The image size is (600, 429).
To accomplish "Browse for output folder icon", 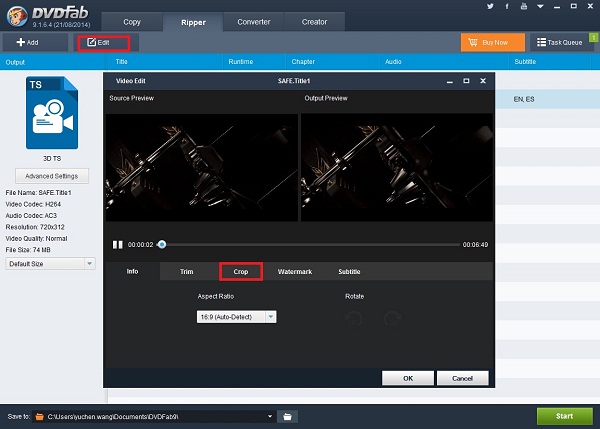I will [287, 416].
